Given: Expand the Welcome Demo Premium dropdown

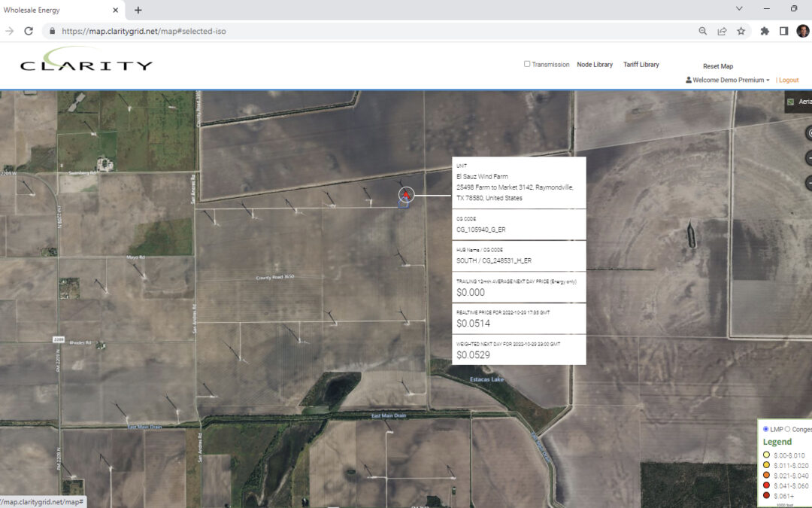Looking at the screenshot, I should (731, 80).
